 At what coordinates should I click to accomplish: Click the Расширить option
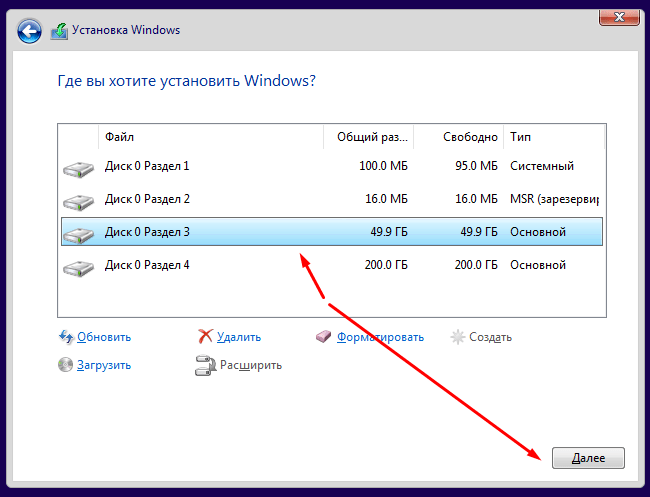(x=251, y=365)
